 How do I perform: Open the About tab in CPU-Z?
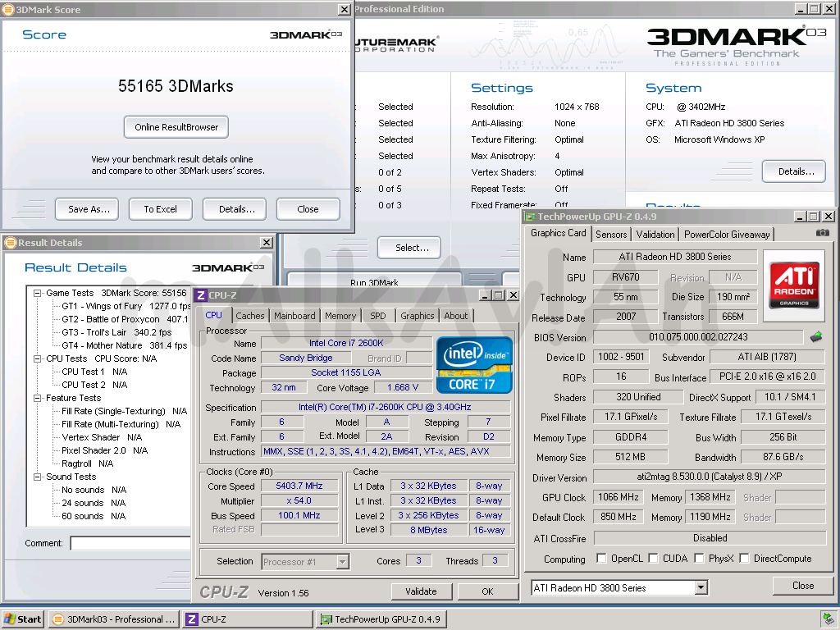click(x=456, y=316)
